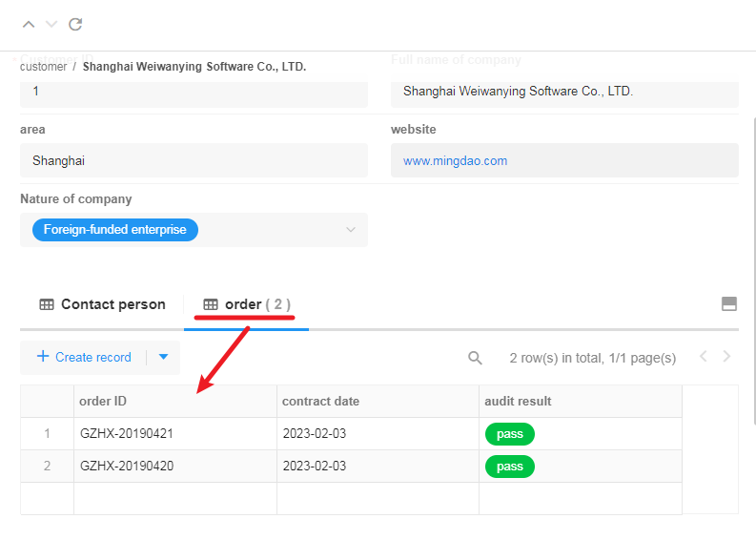Image resolution: width=756 pixels, height=540 pixels.
Task: Click the next record down arrow
Action: (x=51, y=24)
